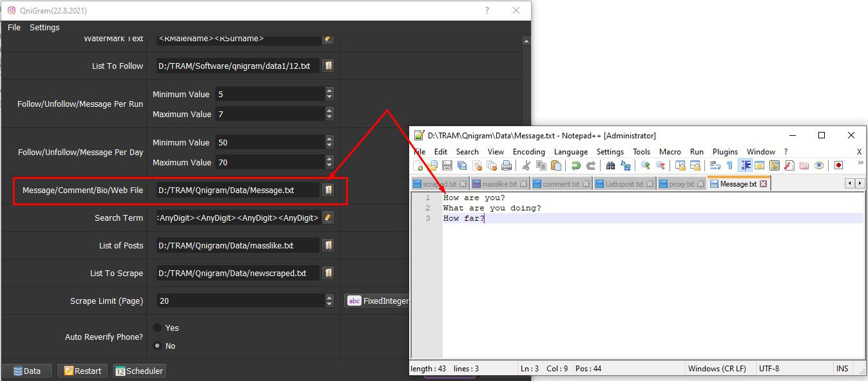Open the Scheduler button
868x381 pixels.
139,371
